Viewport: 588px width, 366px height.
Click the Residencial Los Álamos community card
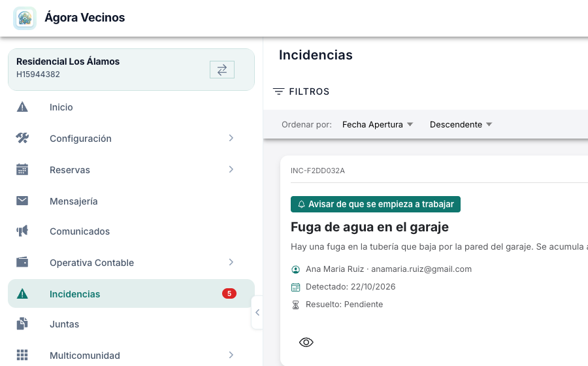(x=131, y=70)
